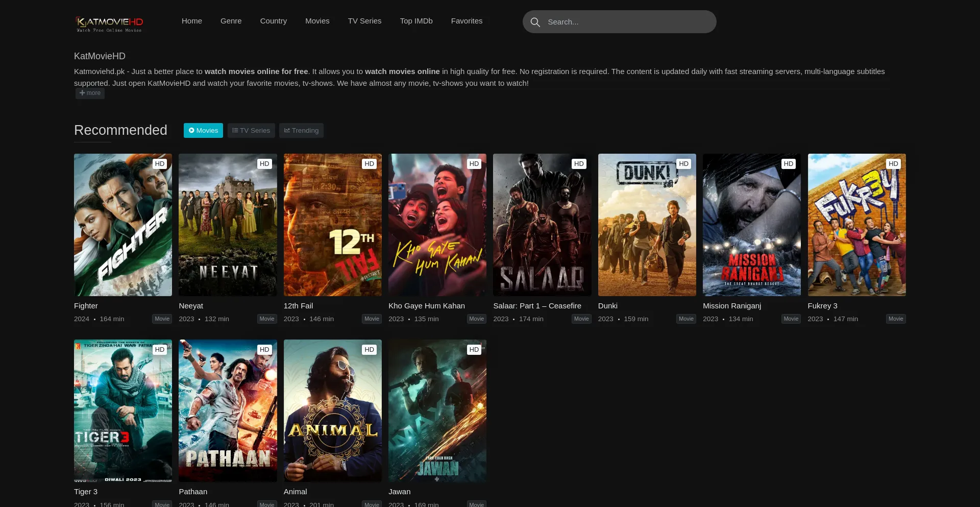Screen dimensions: 980x507
Task: Show Trending recommendations
Action: point(301,131)
